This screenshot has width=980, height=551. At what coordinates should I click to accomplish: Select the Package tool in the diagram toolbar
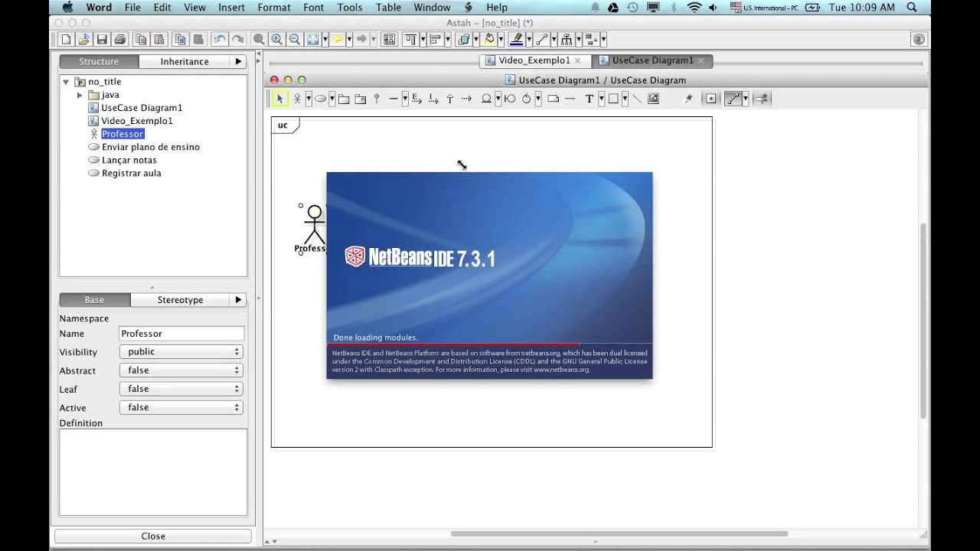click(344, 99)
